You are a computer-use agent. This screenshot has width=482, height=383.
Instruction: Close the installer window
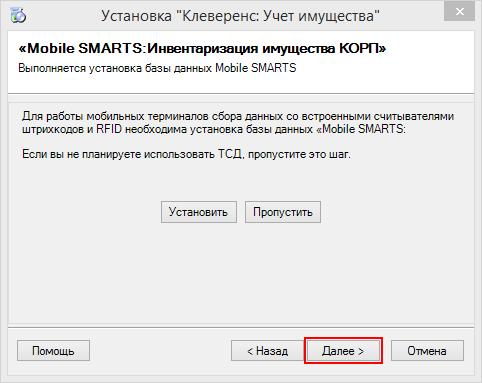click(459, 12)
